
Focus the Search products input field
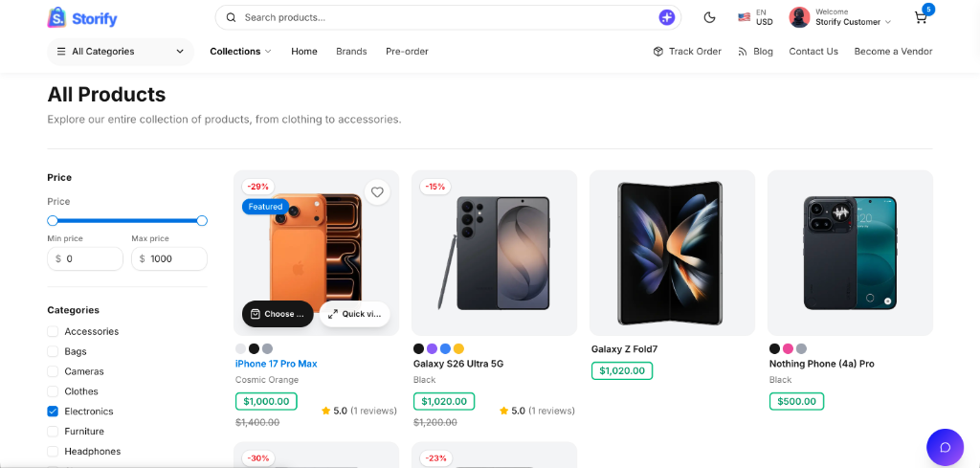pos(448,17)
